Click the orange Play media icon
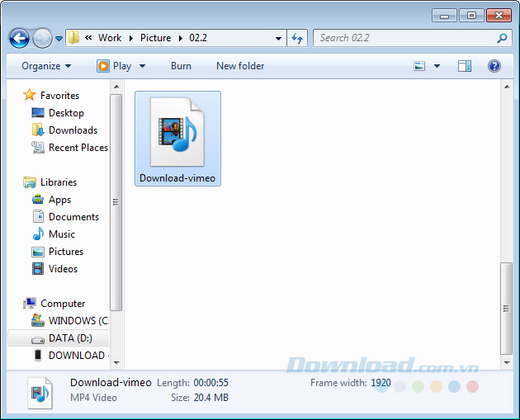The height and width of the screenshot is (420, 520). coord(103,66)
